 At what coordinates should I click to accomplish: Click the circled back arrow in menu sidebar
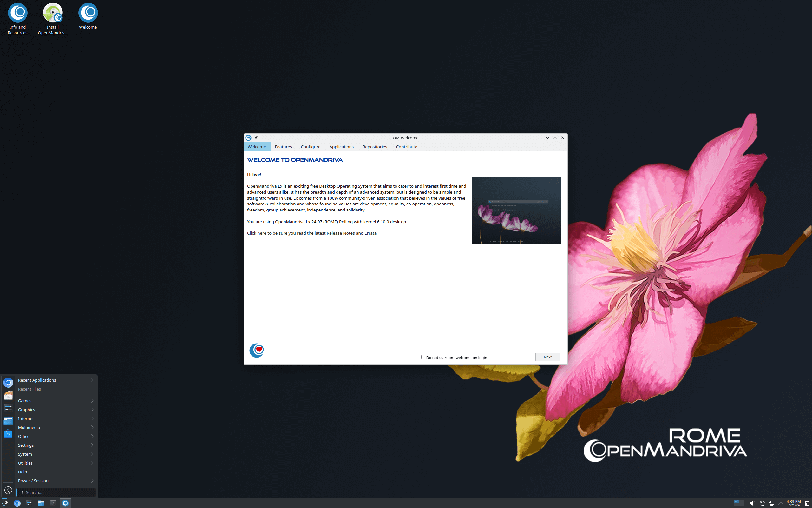tap(8, 490)
